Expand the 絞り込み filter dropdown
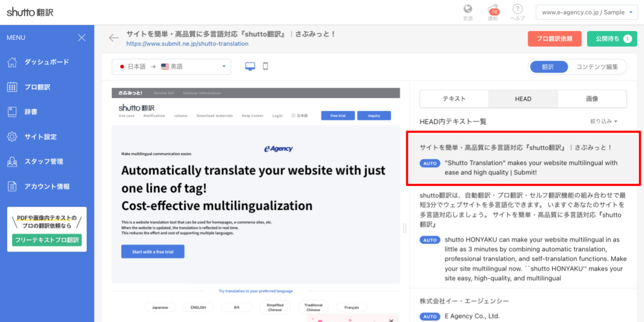Image resolution: width=644 pixels, height=322 pixels. pos(604,121)
